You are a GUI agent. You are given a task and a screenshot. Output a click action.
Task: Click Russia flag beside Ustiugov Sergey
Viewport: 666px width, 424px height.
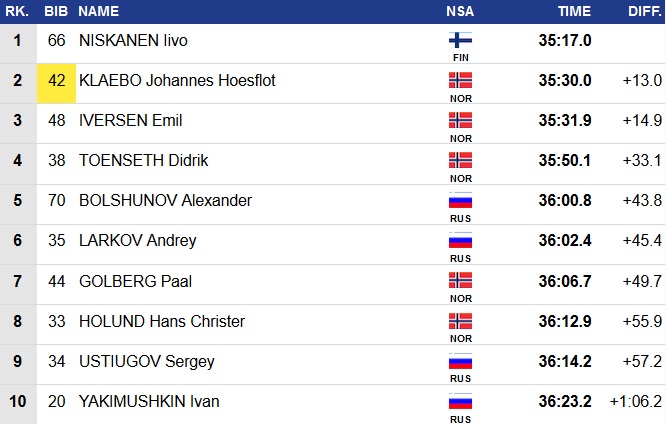coord(460,361)
